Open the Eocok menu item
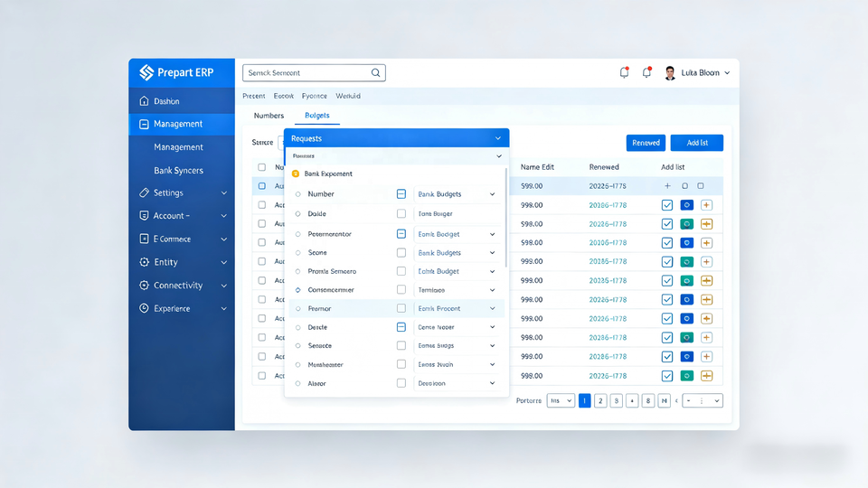The height and width of the screenshot is (488, 868). (283, 96)
